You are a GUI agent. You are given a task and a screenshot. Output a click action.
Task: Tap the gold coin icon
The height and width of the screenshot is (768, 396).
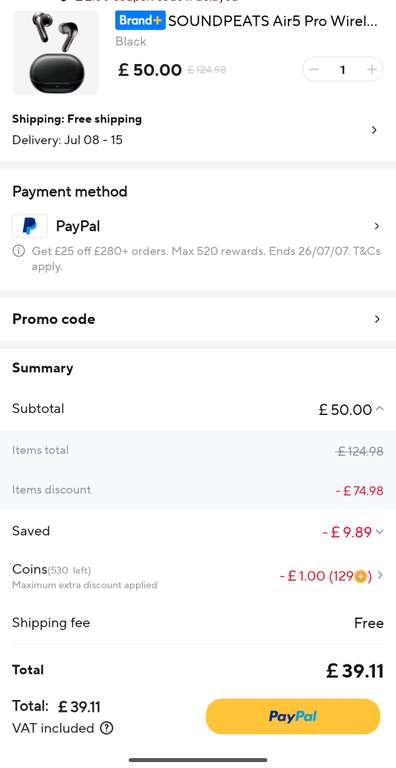point(360,576)
